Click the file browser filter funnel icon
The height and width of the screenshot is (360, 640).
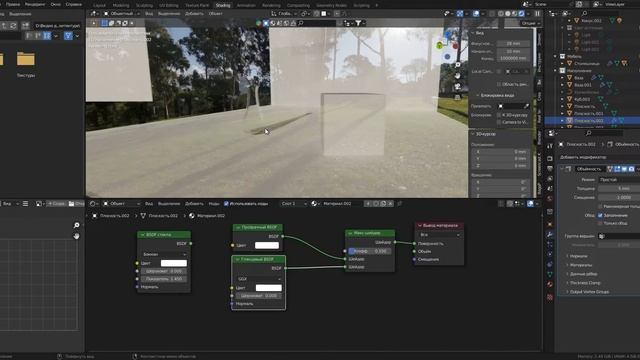coord(68,36)
